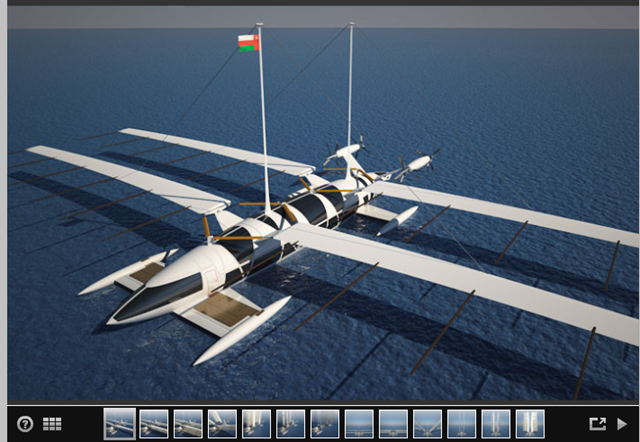The image size is (640, 442).
Task: View the twelfth thumbnail in the strip
Action: [x=495, y=424]
